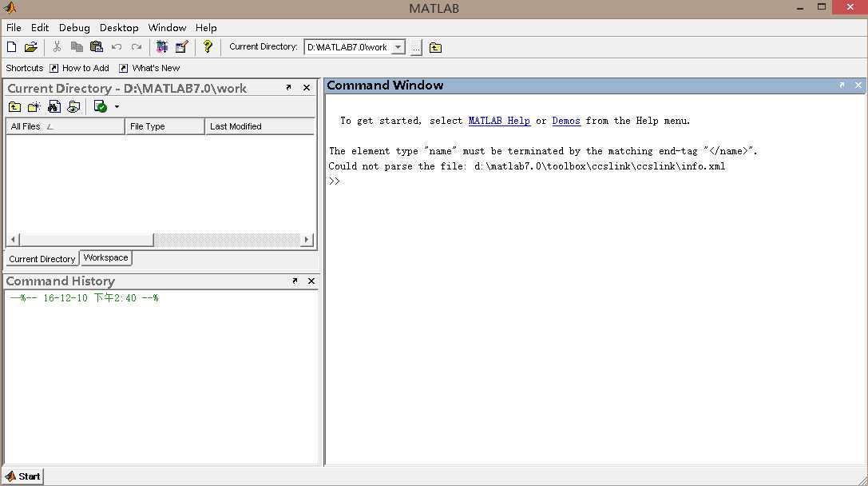Click right arrow of directory horizontal scrollbar
The width and height of the screenshot is (868, 486).
[307, 239]
